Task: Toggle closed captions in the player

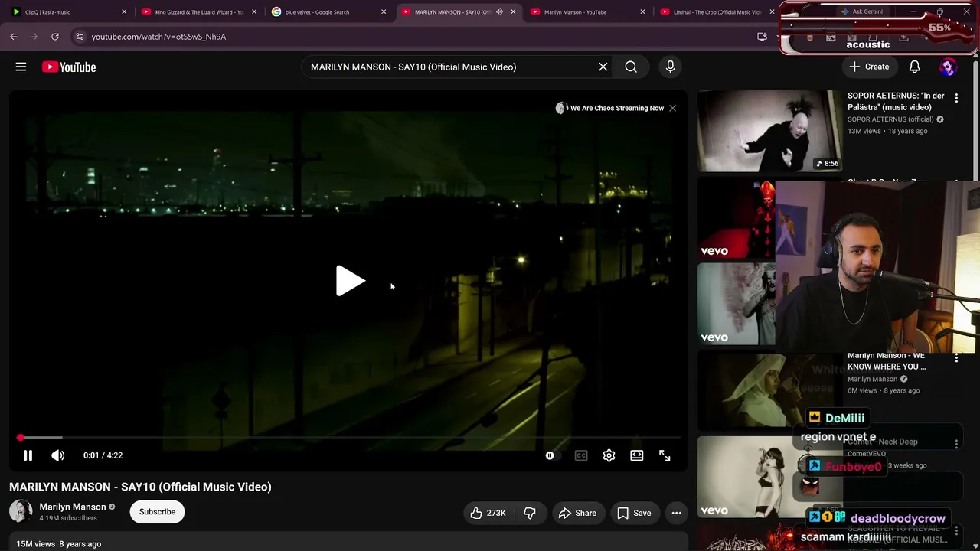Action: [x=581, y=455]
